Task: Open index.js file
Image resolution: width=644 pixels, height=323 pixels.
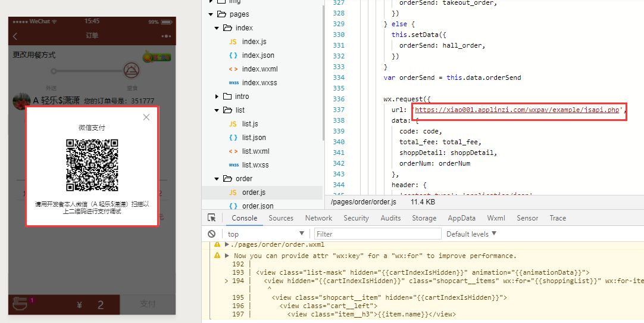Action: click(x=254, y=42)
